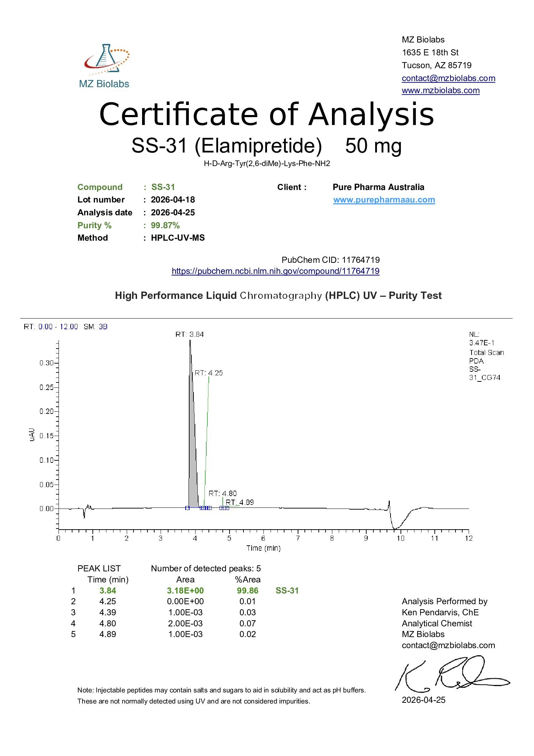The image size is (534, 756).
Task: Click the "RT: 4.80" chromatogram peak label
Action: point(223,494)
